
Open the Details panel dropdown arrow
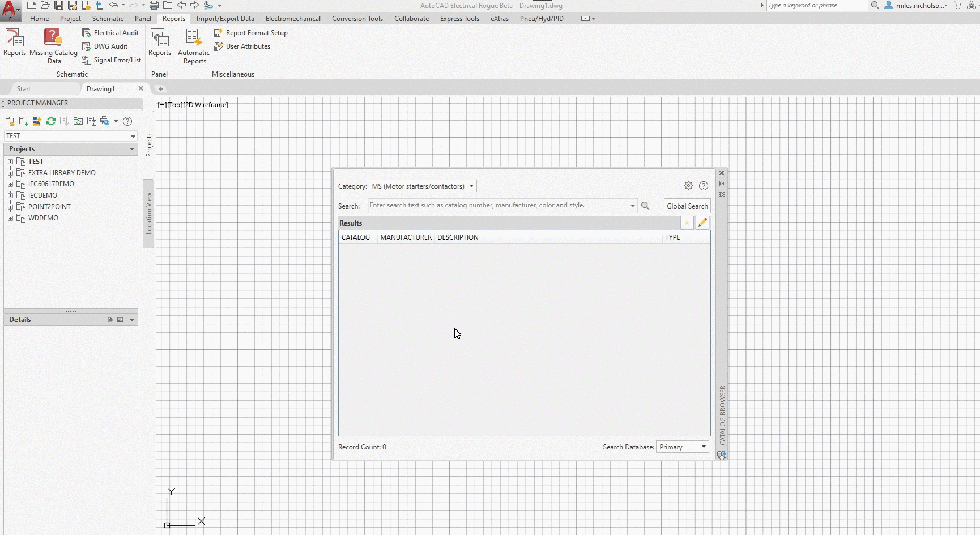[x=132, y=320]
